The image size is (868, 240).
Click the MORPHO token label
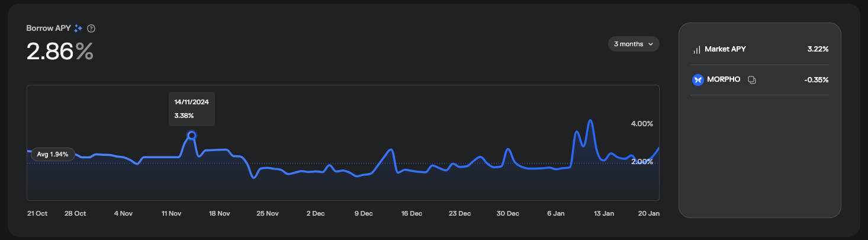pyautogui.click(x=724, y=79)
